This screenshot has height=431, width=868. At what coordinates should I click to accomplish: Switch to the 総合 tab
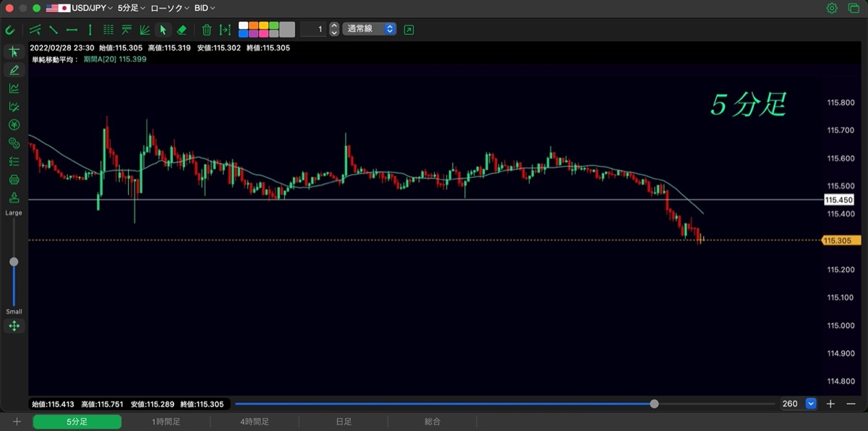[x=433, y=422]
